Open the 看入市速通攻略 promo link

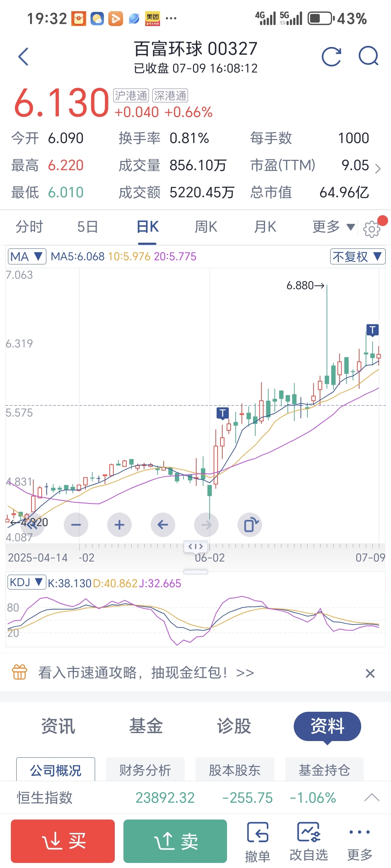point(146,673)
